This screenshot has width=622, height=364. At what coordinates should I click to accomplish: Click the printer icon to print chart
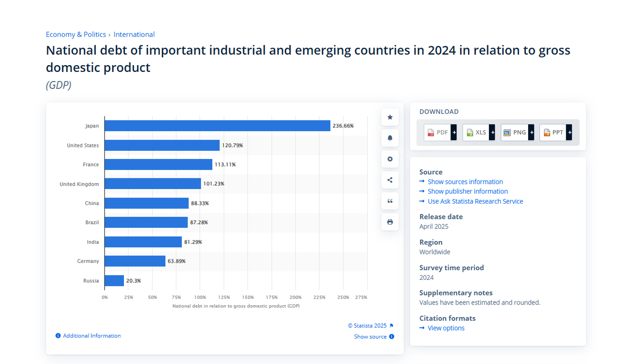[390, 222]
